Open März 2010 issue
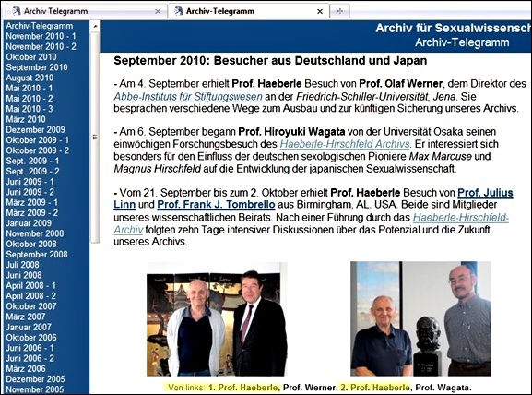The height and width of the screenshot is (395, 532). [26, 119]
